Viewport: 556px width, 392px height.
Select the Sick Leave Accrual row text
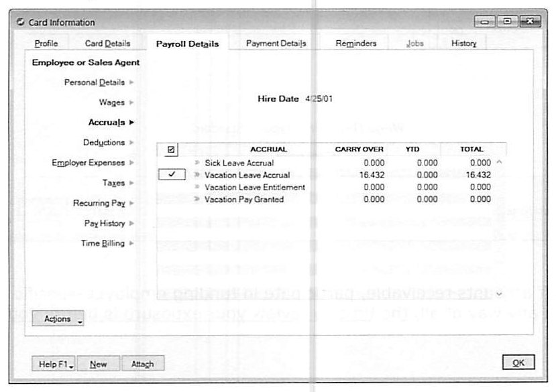click(239, 163)
